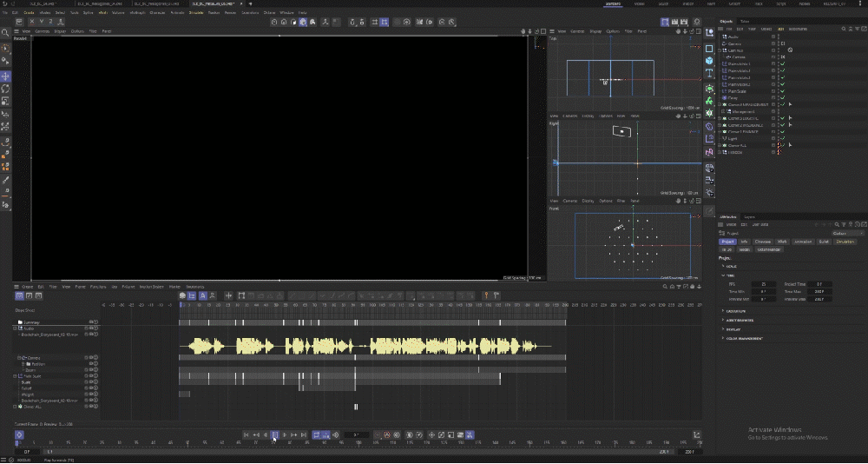868x464 pixels.
Task: Select the Rotate tool in left toolbar
Action: tap(5, 89)
